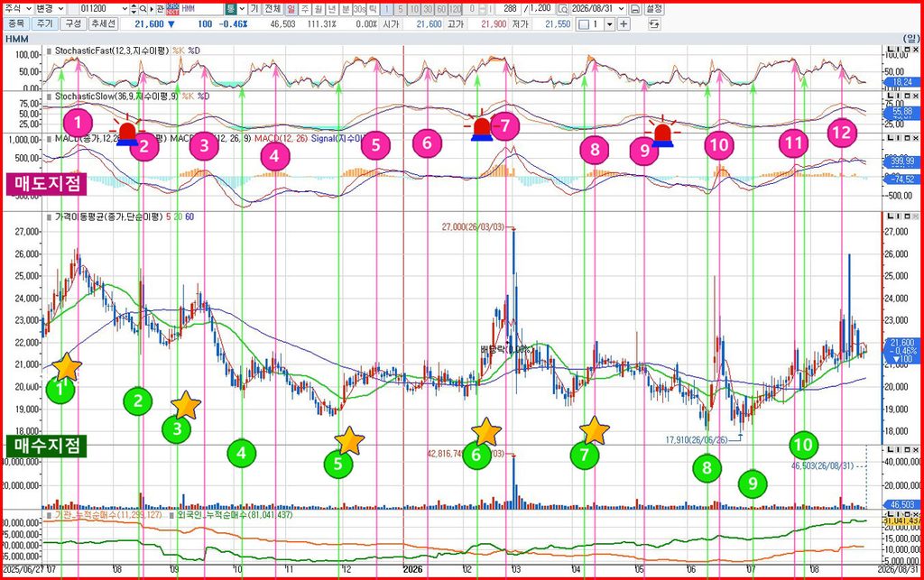Click the plus add-chart icon
This screenshot has height=580, width=924.
click(x=624, y=24)
